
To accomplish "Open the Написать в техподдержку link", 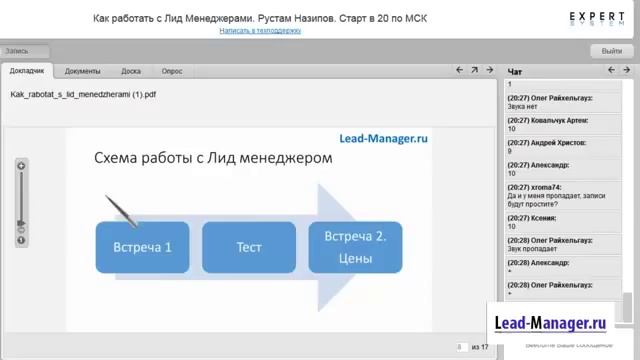I will (260, 31).
